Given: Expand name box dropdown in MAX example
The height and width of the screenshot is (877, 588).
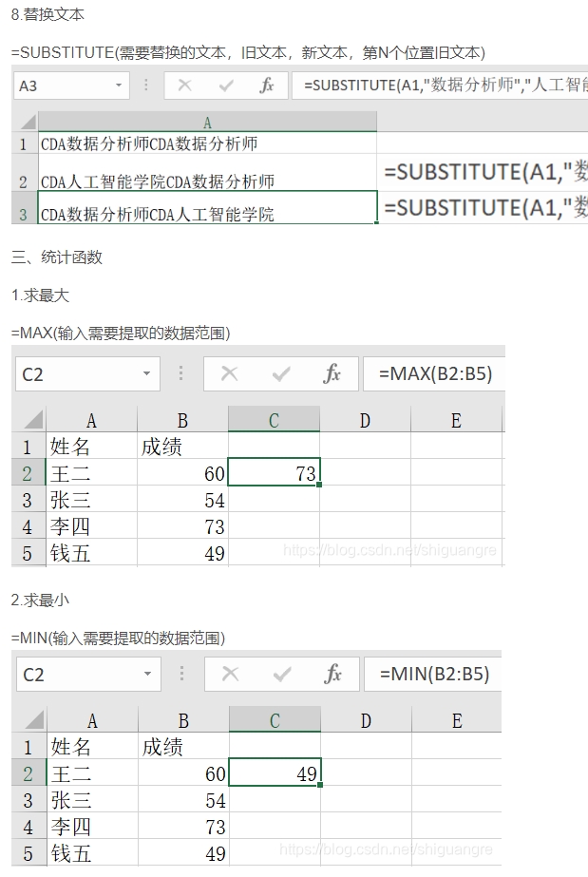Looking at the screenshot, I should tap(146, 373).
